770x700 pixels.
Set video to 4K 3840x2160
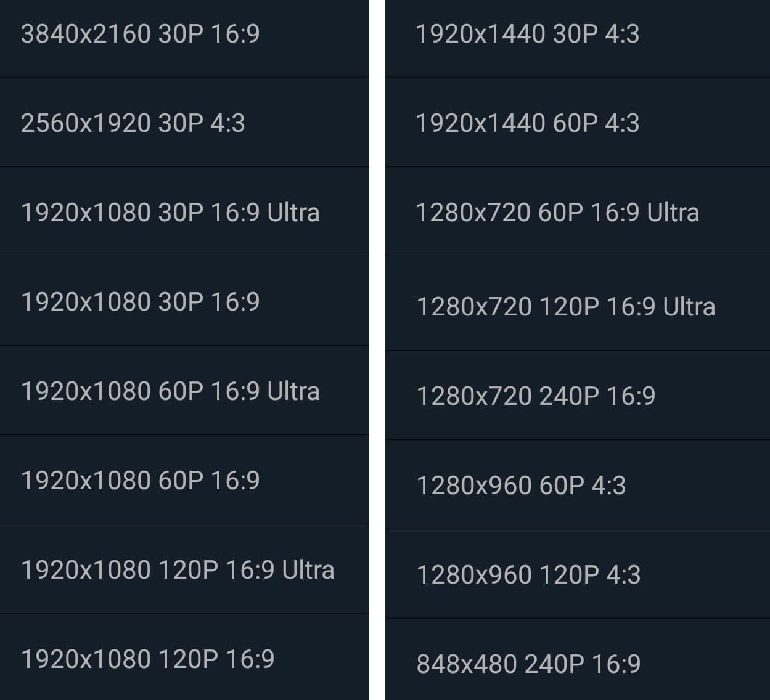tap(141, 35)
